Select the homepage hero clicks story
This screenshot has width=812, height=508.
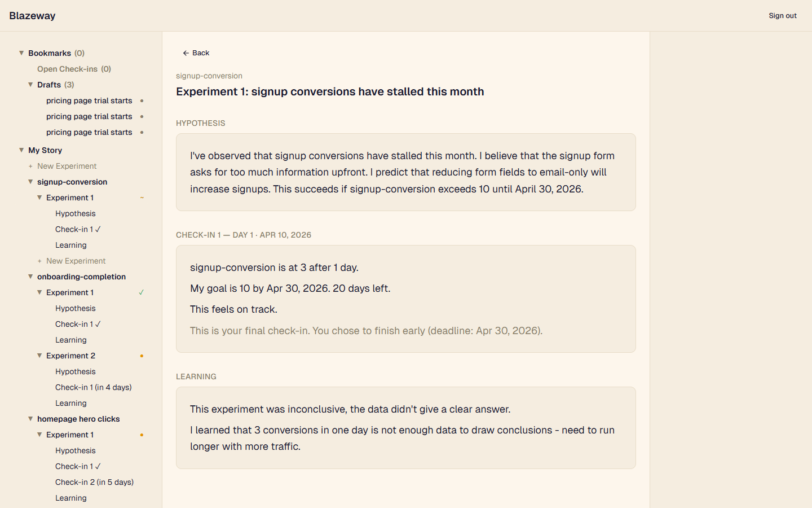click(x=78, y=419)
